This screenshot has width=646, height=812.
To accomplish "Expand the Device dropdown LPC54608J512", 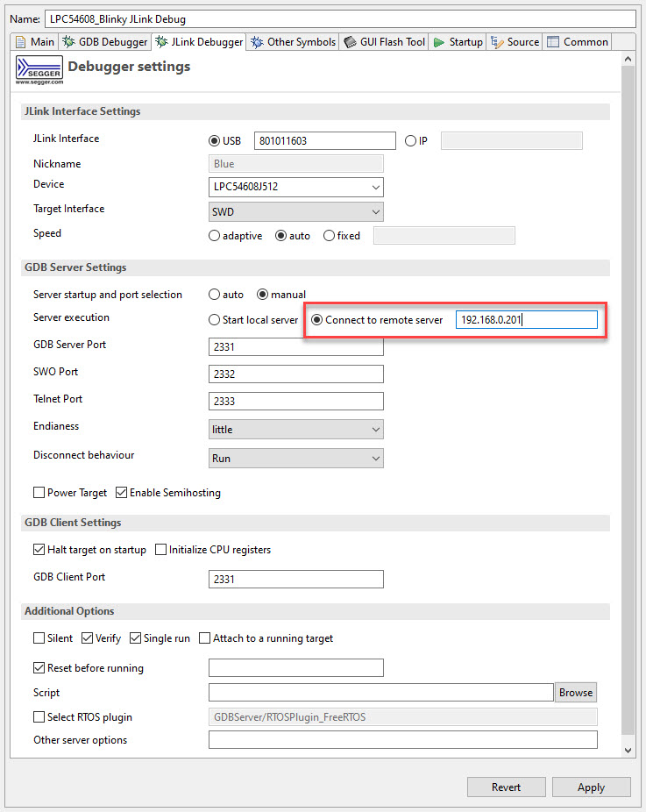I will (x=297, y=188).
